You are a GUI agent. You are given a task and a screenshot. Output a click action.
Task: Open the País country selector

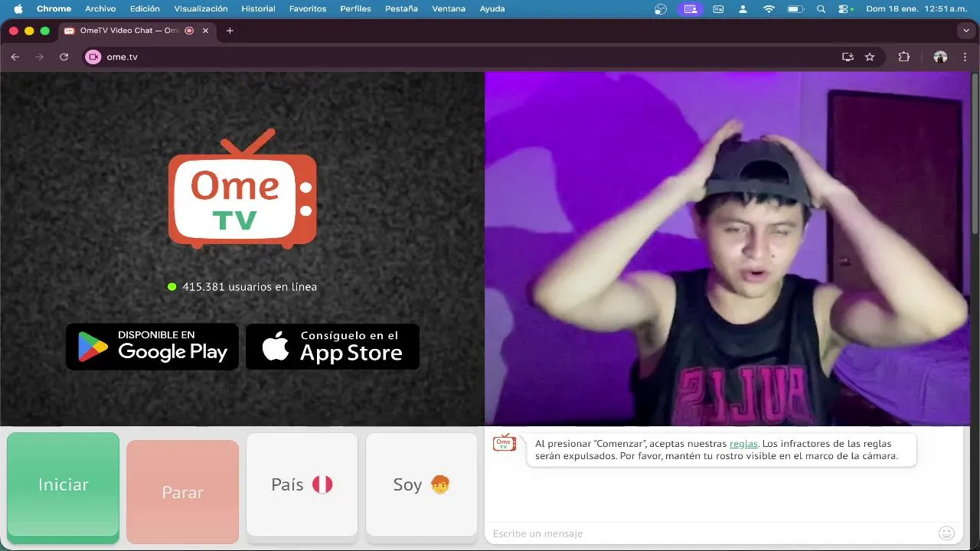click(x=302, y=484)
